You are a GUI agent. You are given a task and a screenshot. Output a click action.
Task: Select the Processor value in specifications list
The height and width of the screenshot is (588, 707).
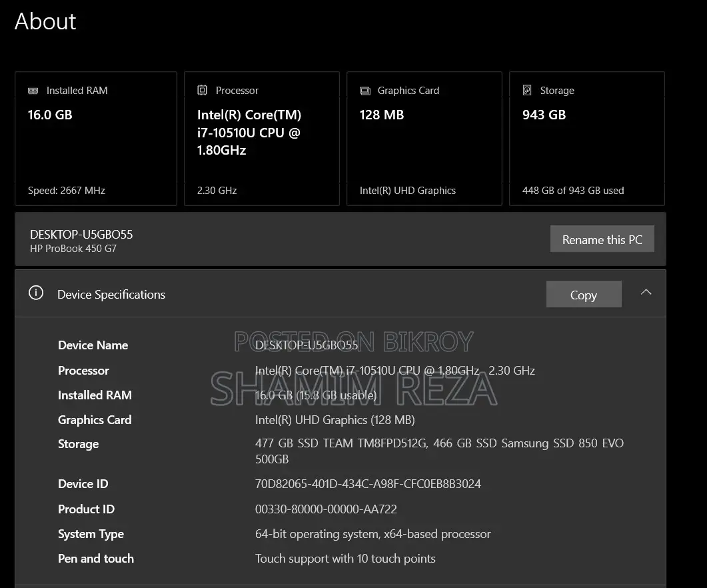click(395, 371)
